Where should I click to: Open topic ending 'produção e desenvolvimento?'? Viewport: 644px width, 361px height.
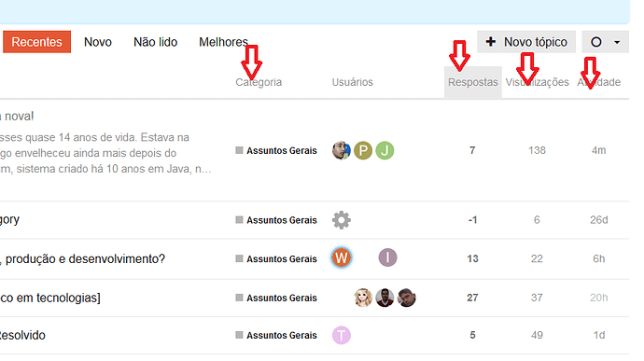82,259
